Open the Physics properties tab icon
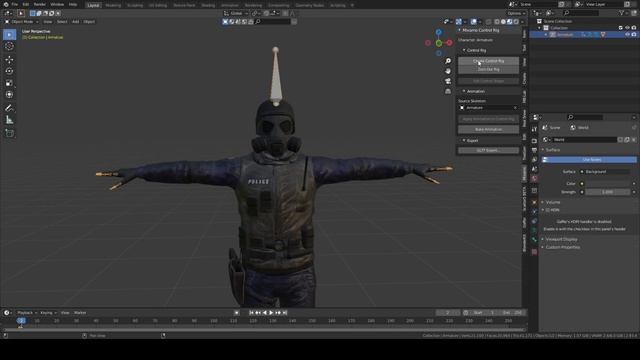This screenshot has height=360, width=640. 534,221
